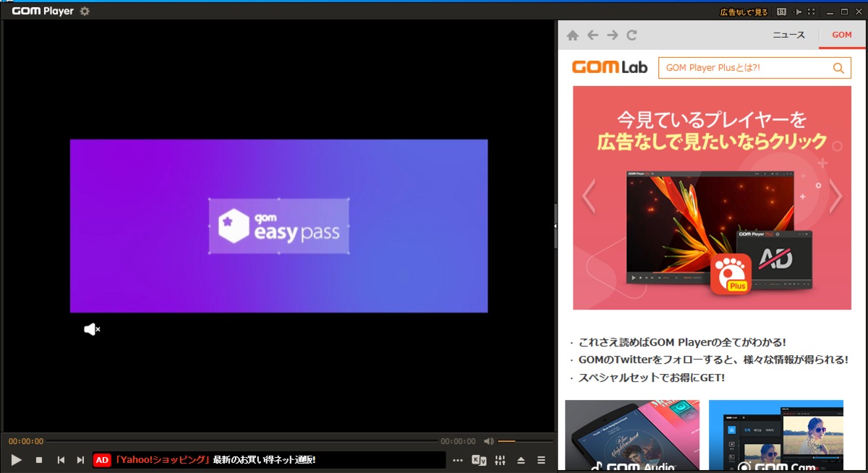
Task: Open more options three-dot menu
Action: (458, 460)
